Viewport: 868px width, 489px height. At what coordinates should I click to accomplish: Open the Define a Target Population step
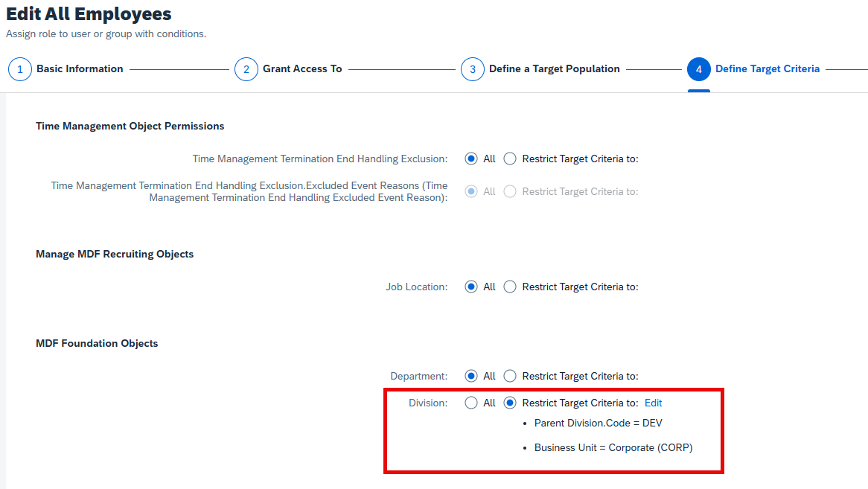pyautogui.click(x=554, y=68)
